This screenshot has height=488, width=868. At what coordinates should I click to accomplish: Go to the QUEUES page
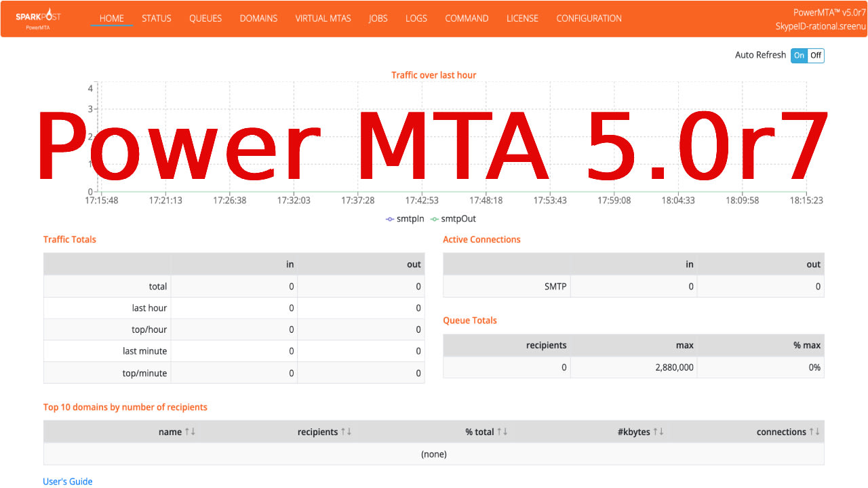[x=205, y=18]
